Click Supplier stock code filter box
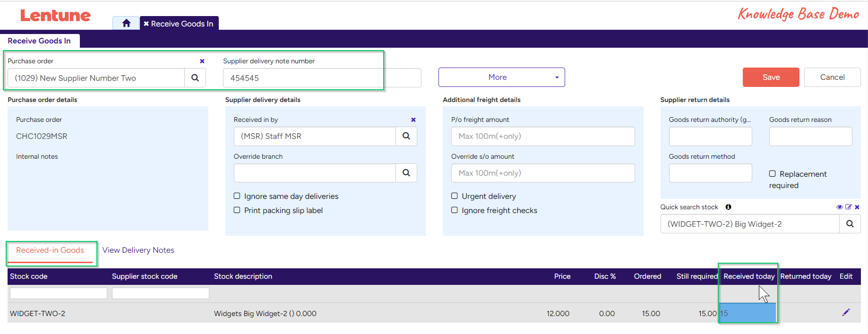 pyautogui.click(x=161, y=293)
